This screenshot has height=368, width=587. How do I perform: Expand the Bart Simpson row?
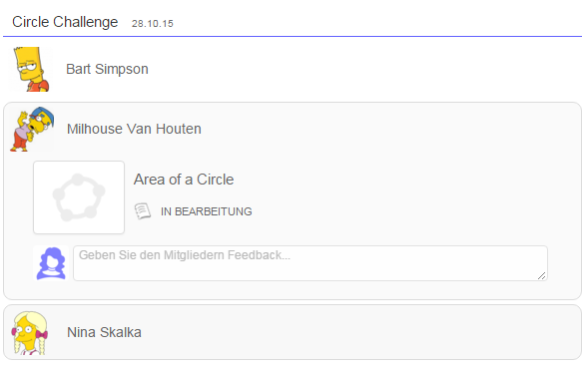292,69
